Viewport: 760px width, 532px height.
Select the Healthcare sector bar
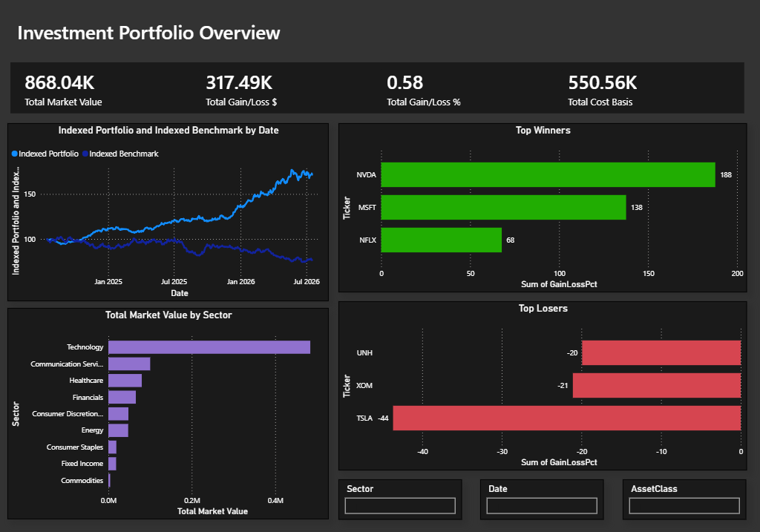125,381
